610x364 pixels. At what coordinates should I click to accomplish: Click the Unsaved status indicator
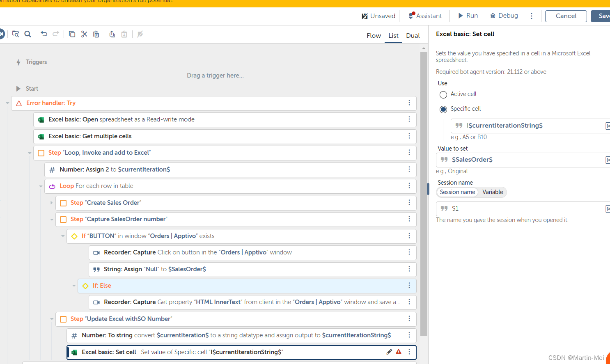[378, 16]
